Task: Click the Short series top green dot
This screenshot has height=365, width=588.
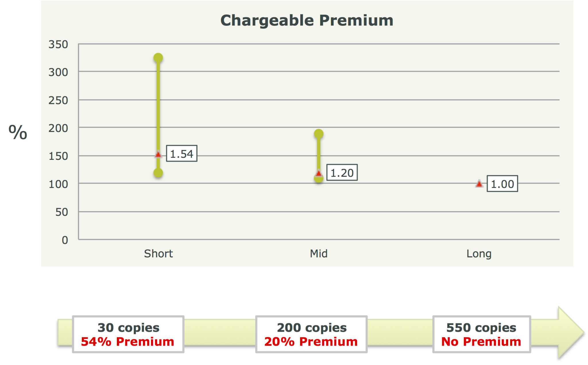Action: (x=158, y=58)
